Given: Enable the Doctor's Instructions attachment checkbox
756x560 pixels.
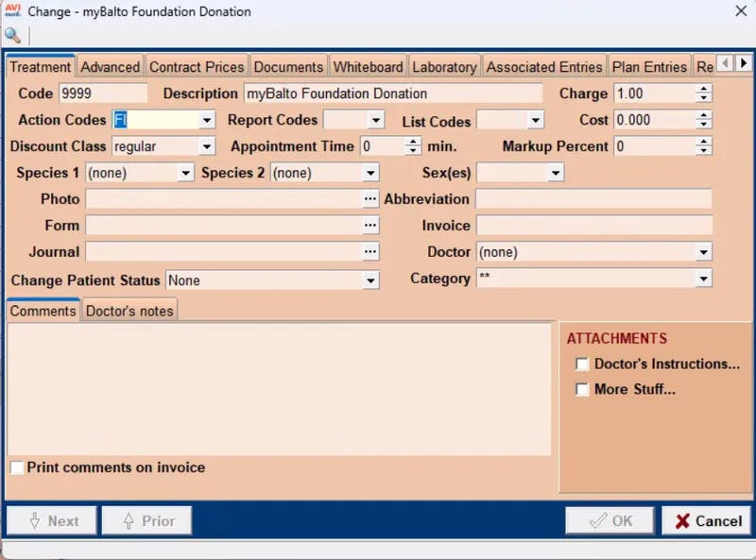Looking at the screenshot, I should (582, 364).
